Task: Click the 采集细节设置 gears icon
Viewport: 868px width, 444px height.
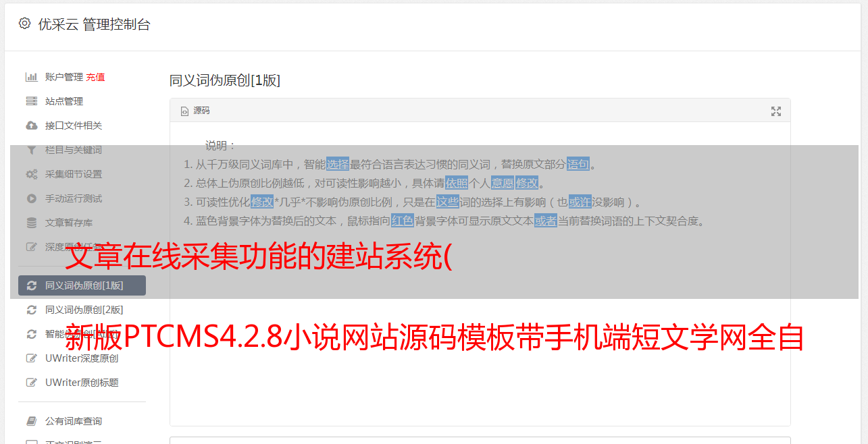Action: pos(31,174)
